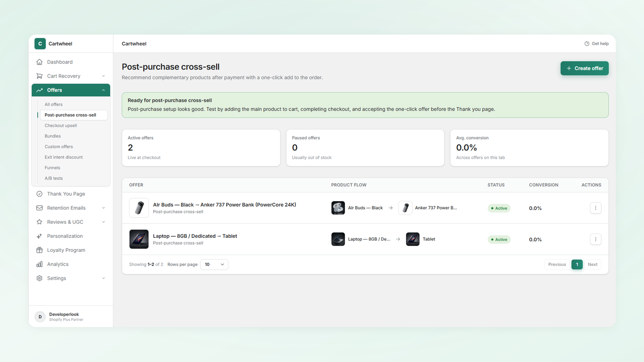The image size is (644, 362).
Task: Expand the Reviews & UGC chevron
Action: [103, 222]
